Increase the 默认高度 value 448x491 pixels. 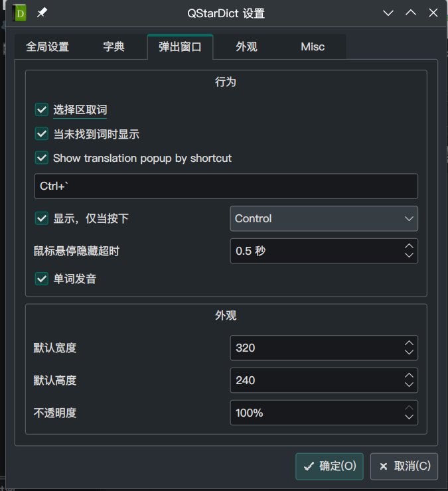409,376
